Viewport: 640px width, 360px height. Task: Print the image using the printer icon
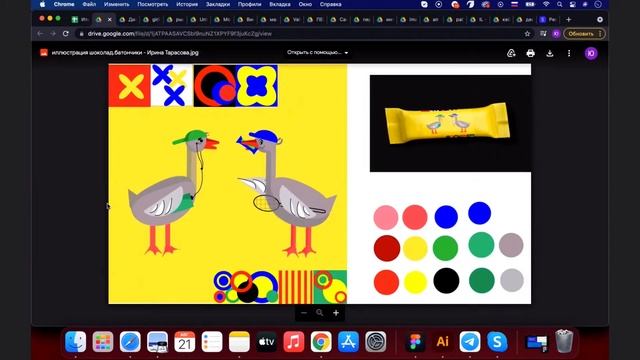pos(530,53)
